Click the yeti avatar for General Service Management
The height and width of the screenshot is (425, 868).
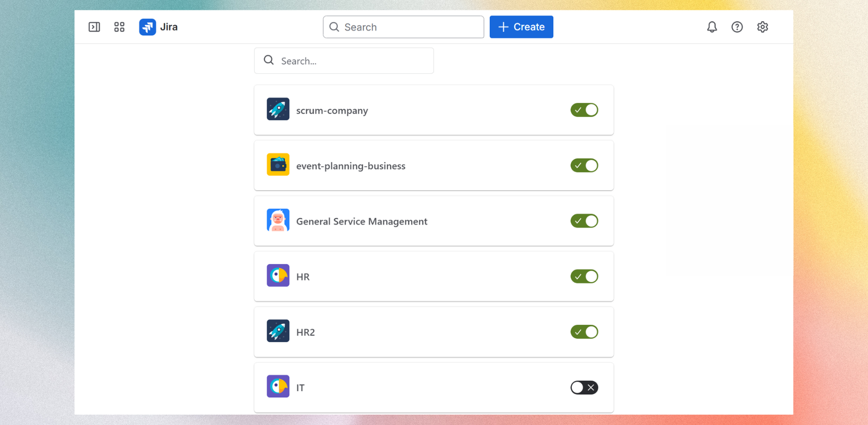tap(278, 220)
